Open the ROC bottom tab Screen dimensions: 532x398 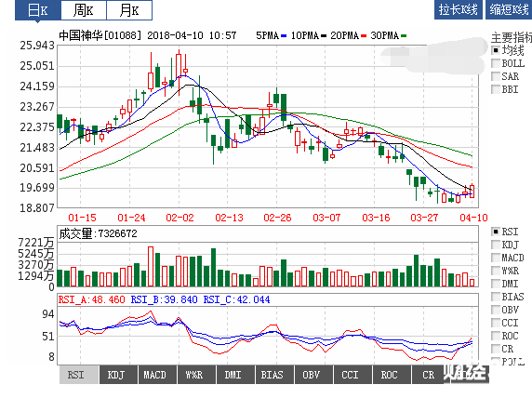[x=392, y=375]
